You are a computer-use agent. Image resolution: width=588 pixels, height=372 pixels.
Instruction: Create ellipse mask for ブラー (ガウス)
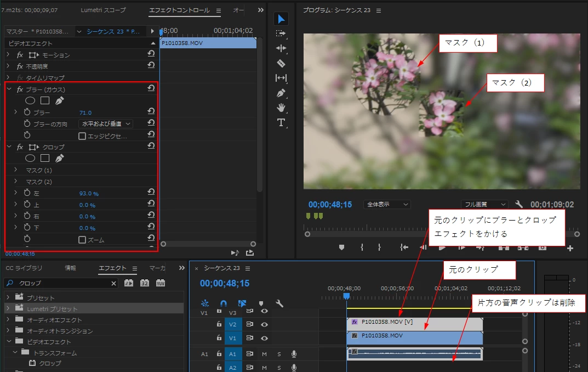[30, 100]
